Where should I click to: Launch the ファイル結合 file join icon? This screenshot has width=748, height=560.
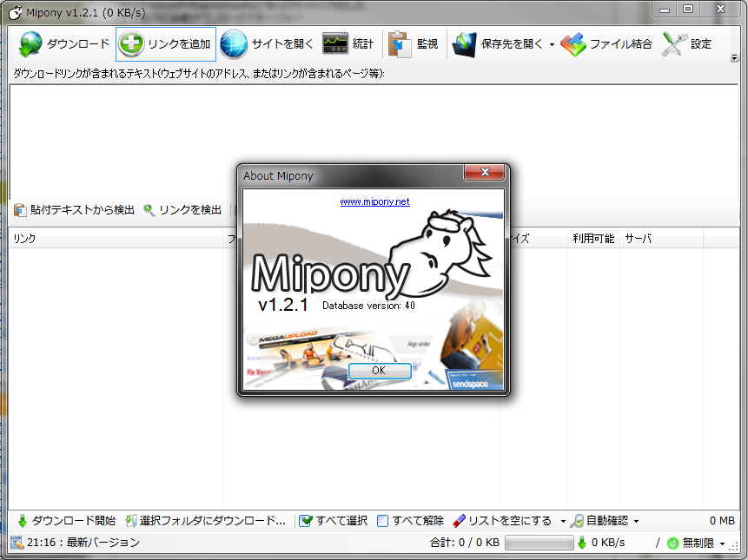(573, 44)
